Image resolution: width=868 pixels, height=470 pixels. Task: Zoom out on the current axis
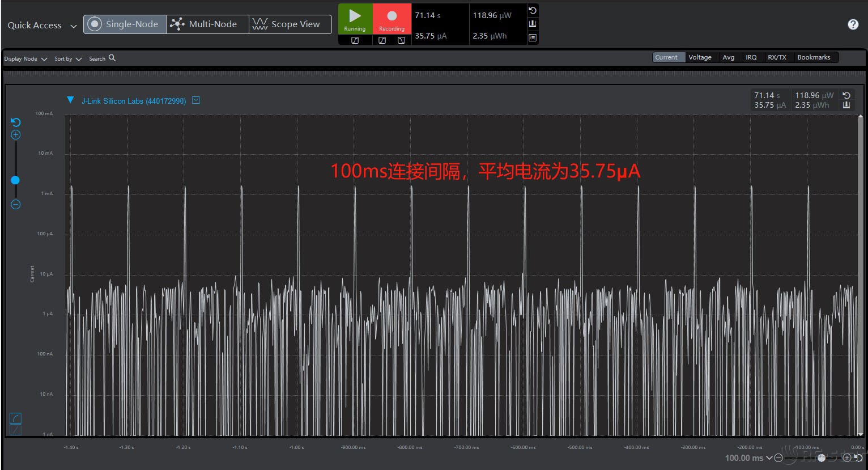[16, 205]
